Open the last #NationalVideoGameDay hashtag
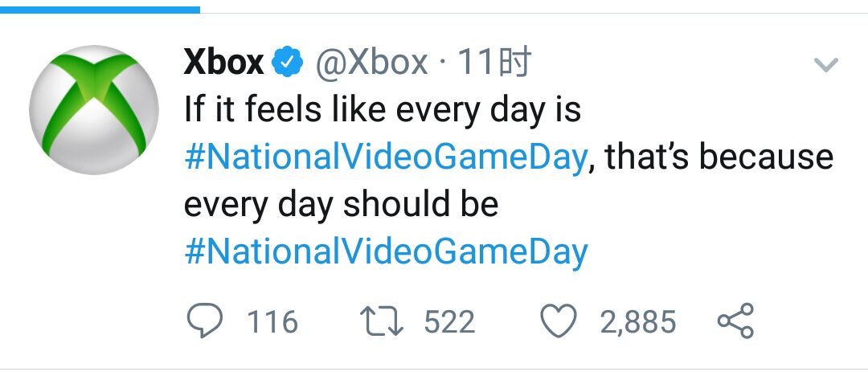Viewport: 868px width, 380px height. (x=385, y=251)
